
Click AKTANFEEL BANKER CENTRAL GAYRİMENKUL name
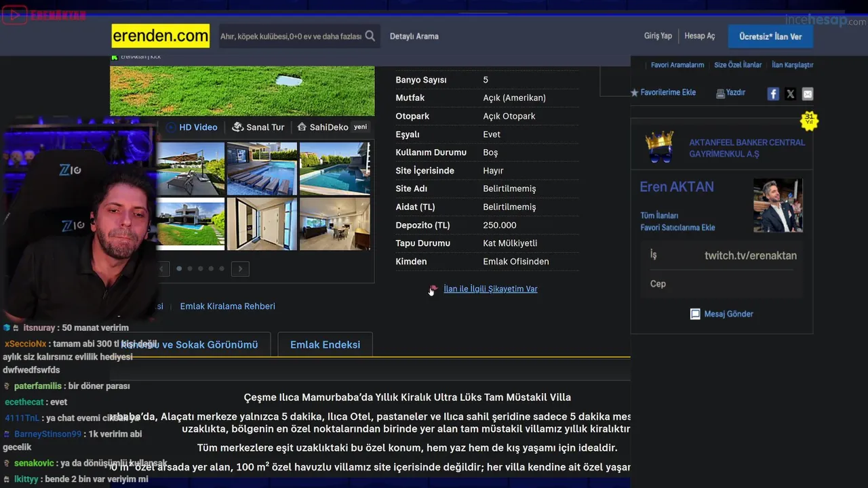pyautogui.click(x=747, y=148)
